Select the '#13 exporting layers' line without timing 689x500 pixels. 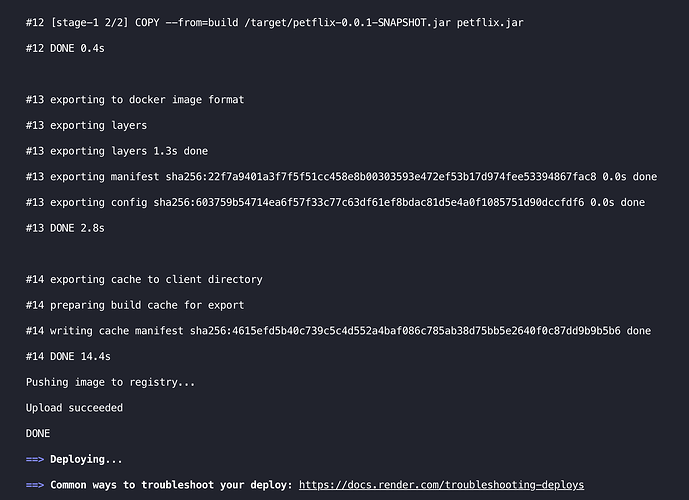[x=87, y=125]
